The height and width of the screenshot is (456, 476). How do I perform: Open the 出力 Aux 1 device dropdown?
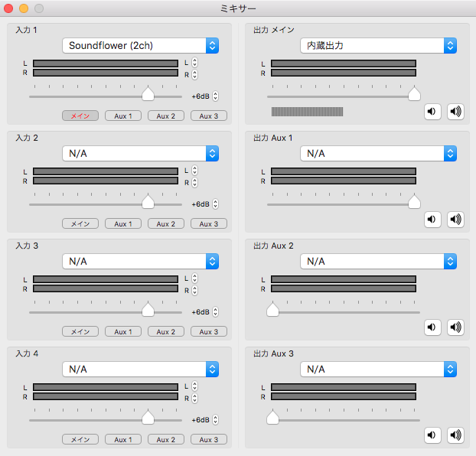point(378,153)
